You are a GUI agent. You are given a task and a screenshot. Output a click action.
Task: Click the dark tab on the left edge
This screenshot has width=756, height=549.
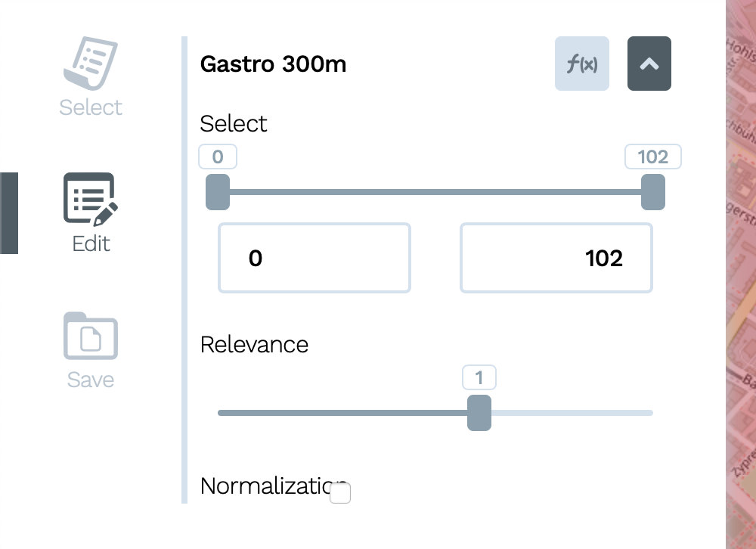pos(10,210)
